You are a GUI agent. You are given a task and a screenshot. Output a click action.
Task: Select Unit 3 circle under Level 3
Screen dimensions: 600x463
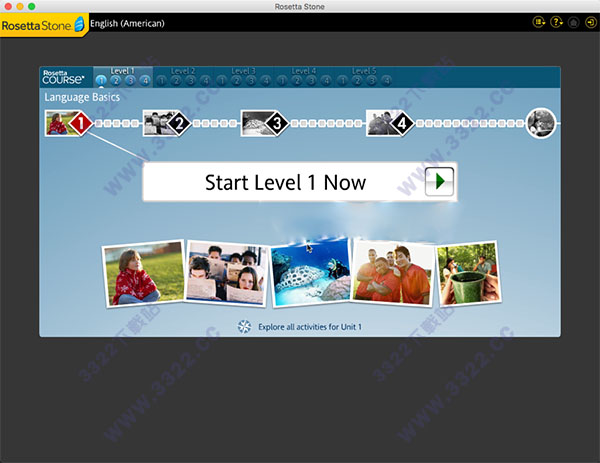pyautogui.click(x=251, y=81)
